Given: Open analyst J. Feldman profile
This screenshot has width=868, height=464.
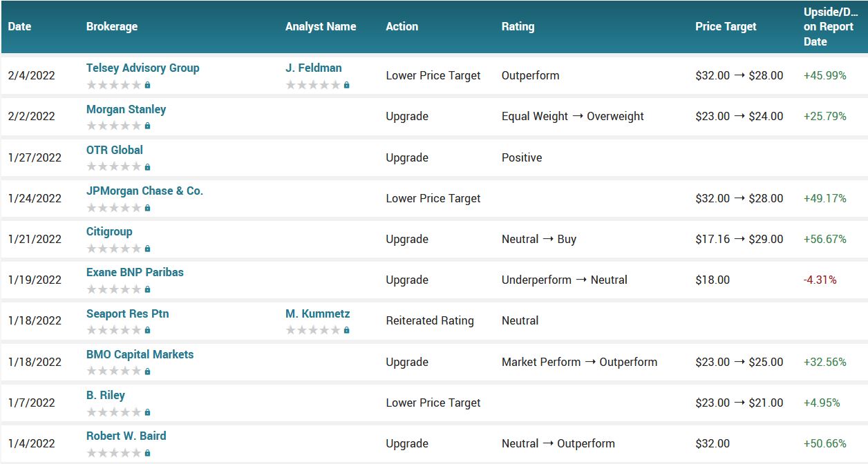Looking at the screenshot, I should click(x=313, y=68).
